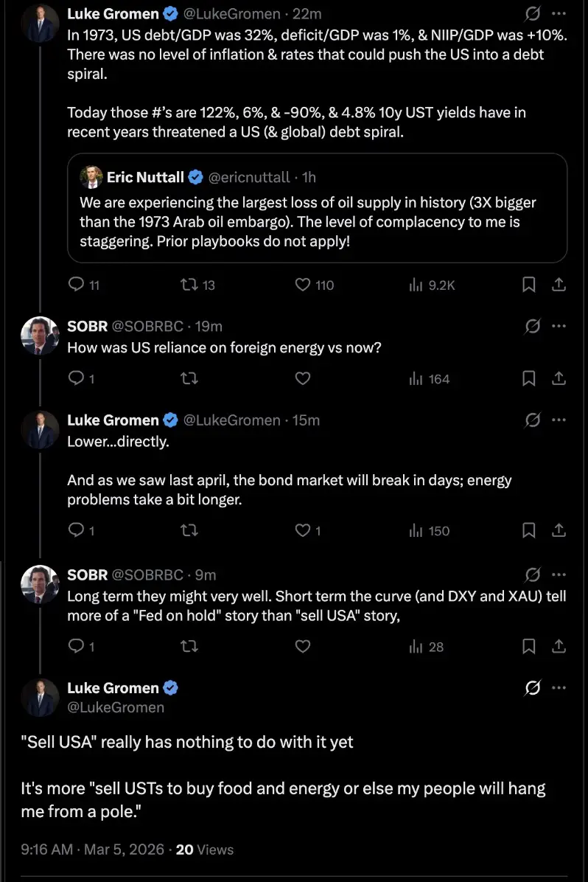
Task: View analytics showing 9.2K views
Action: click(416, 285)
